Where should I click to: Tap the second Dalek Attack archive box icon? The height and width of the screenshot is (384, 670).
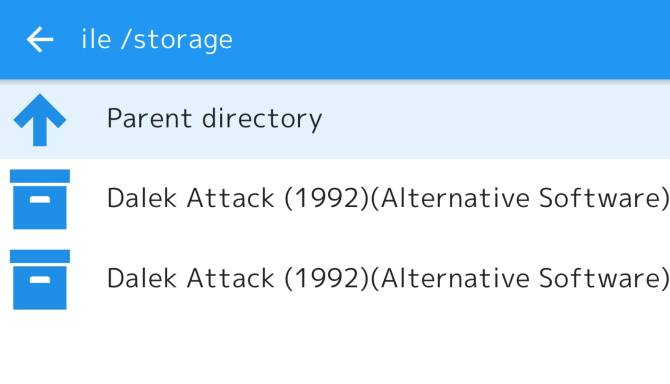[40, 279]
